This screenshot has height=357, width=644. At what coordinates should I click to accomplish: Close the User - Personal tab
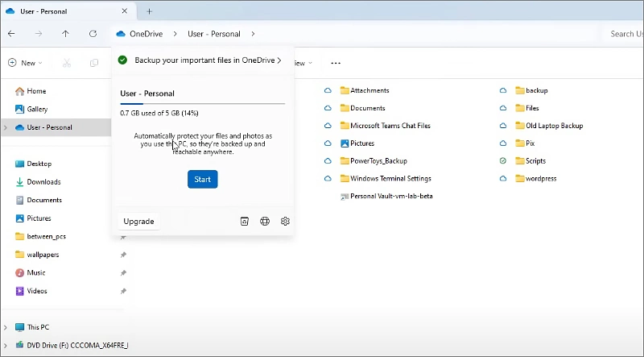pos(125,11)
